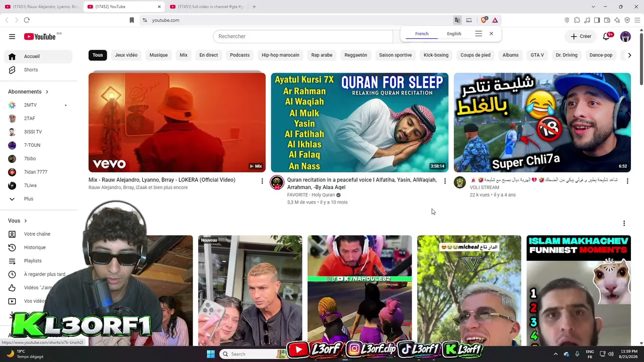Open the Brave Wallet icon
The width and height of the screenshot is (644, 362).
(x=607, y=20)
